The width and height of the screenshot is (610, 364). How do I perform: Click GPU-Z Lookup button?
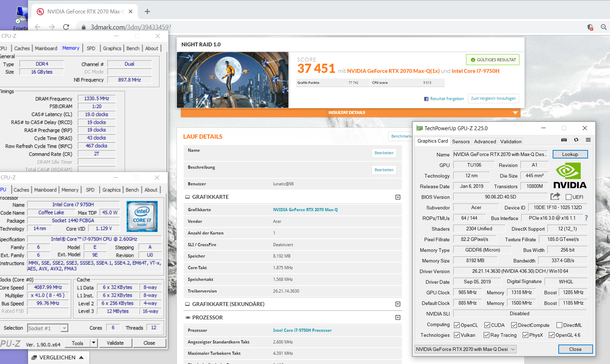[x=570, y=154]
